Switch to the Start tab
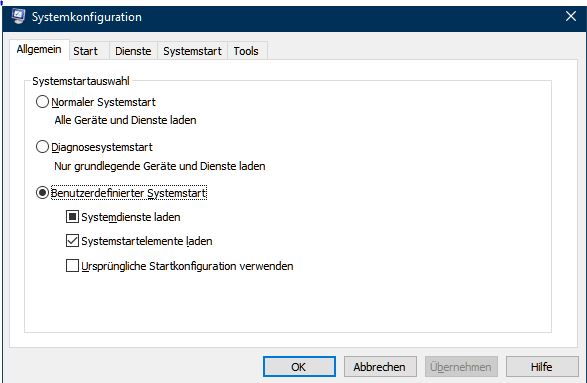587x383 pixels. click(85, 51)
